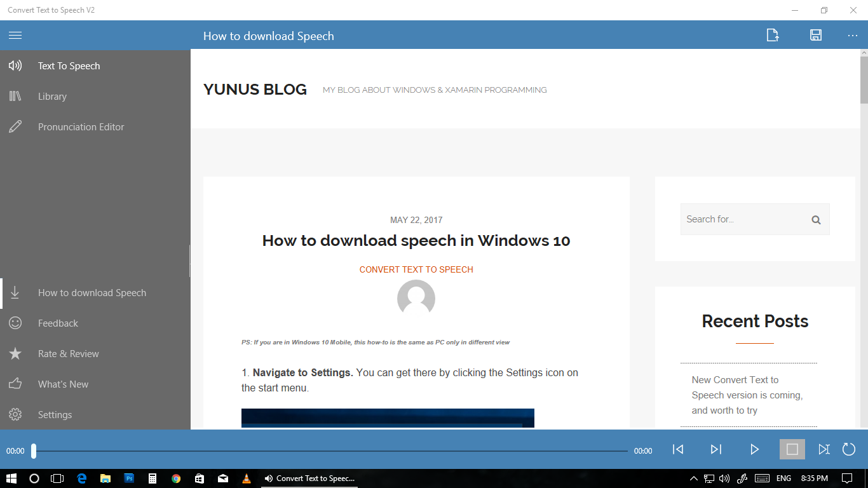Select 'Settings' menu label
This screenshot has width=868, height=488.
[55, 415]
